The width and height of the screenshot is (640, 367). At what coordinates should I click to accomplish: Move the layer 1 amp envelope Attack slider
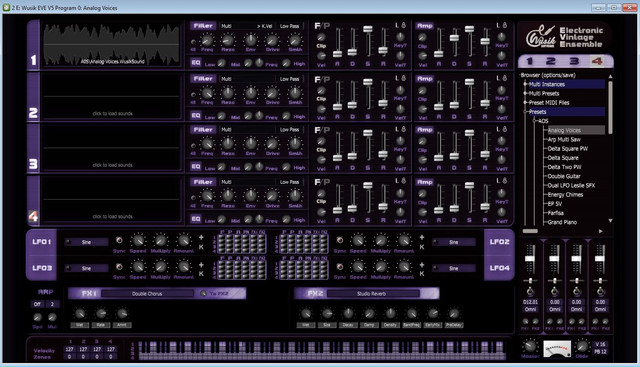point(438,54)
